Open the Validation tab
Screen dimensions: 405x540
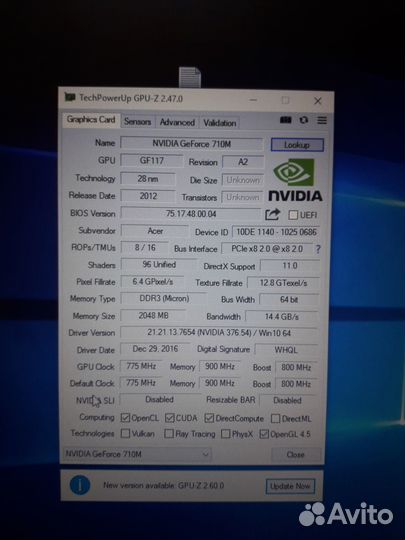[x=220, y=123]
